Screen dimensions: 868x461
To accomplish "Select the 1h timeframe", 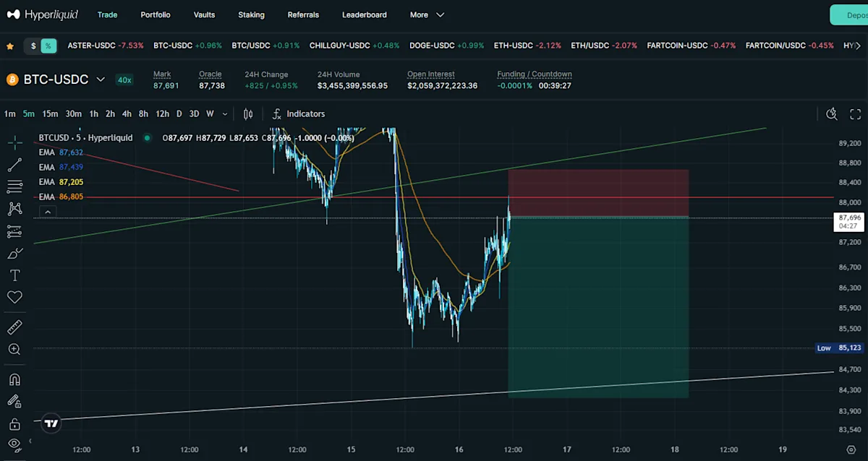I will click(94, 113).
